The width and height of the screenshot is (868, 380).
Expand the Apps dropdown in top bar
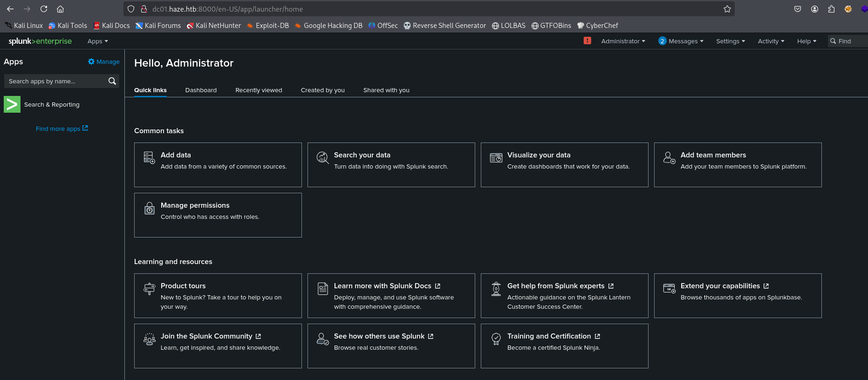[x=97, y=41]
